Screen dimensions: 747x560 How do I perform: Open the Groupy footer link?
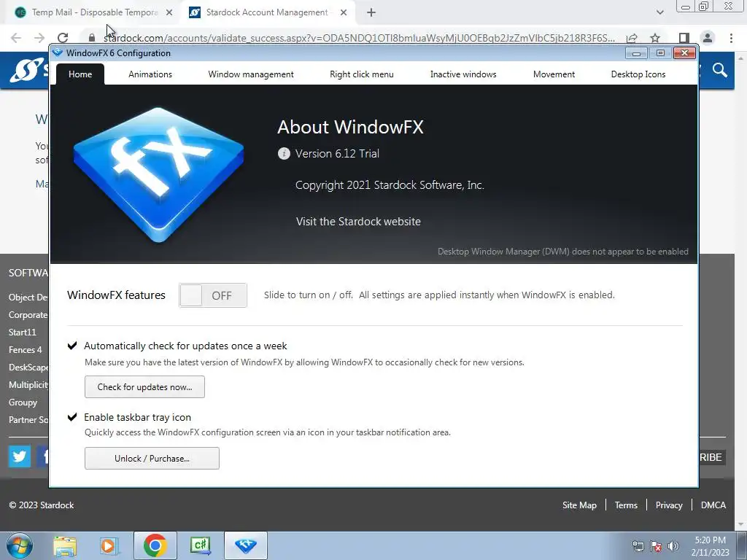23,402
